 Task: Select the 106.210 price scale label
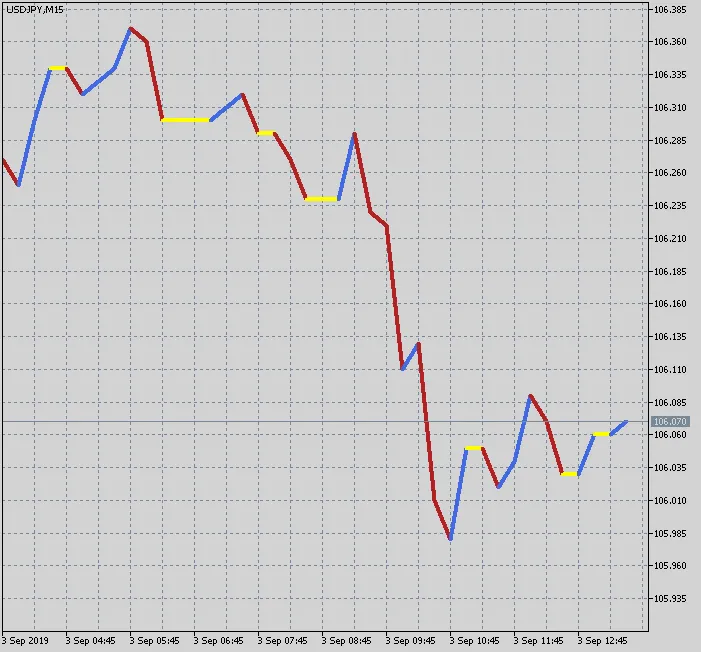[x=670, y=239]
